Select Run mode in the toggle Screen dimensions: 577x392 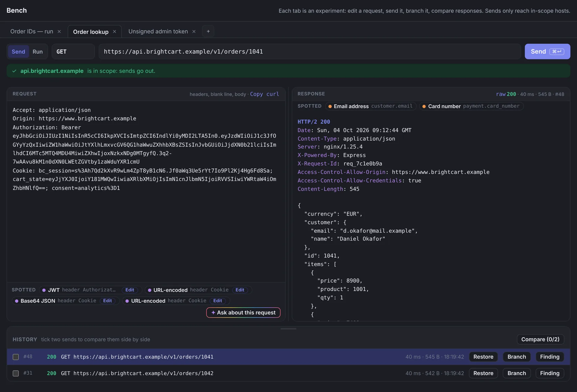pyautogui.click(x=38, y=52)
